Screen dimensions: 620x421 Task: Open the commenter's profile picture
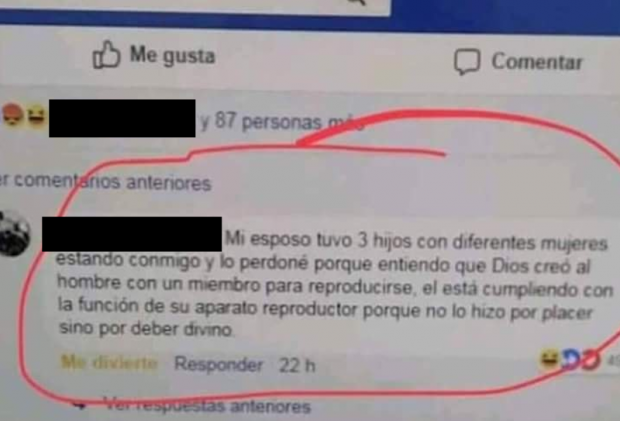[x=14, y=233]
